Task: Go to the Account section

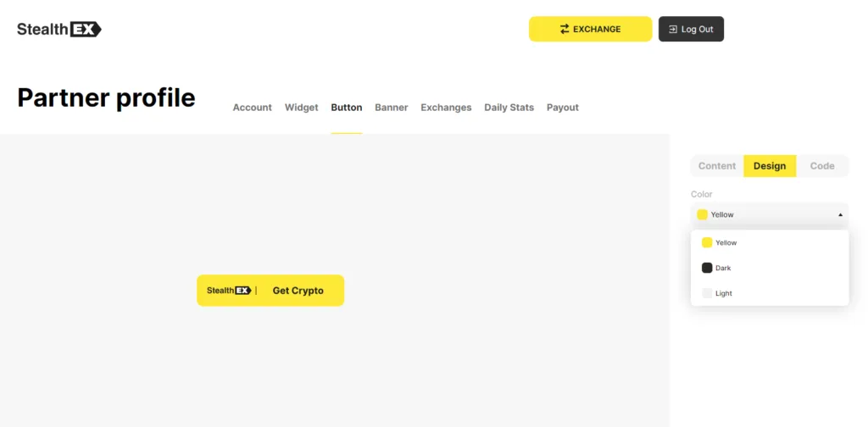Action: (x=252, y=108)
